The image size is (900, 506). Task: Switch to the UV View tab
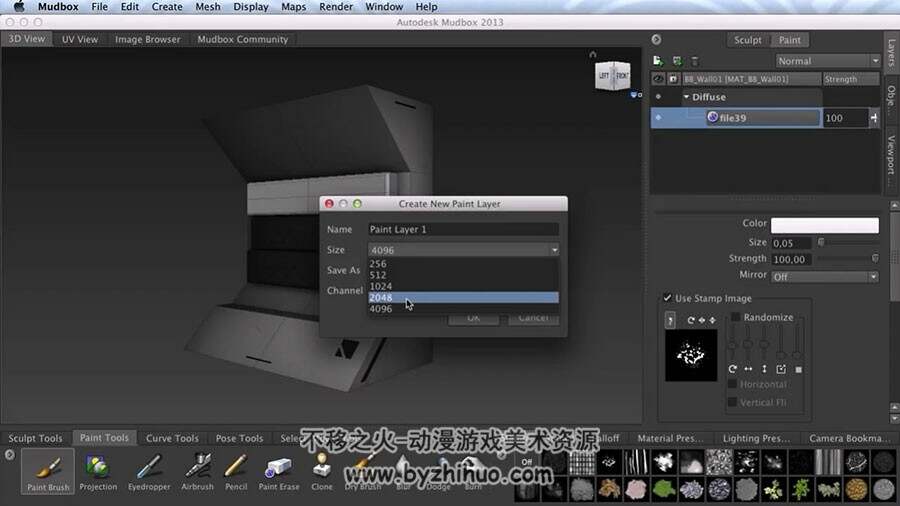pyautogui.click(x=80, y=40)
